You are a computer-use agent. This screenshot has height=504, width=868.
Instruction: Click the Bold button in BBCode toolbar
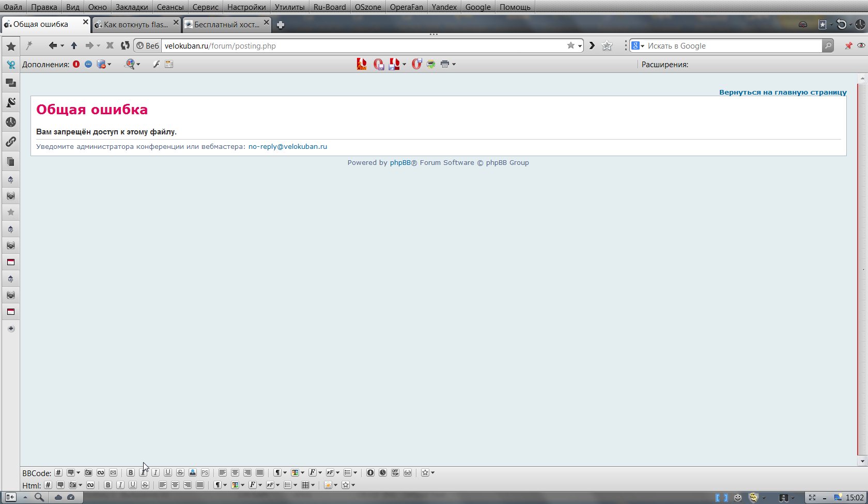pyautogui.click(x=131, y=472)
